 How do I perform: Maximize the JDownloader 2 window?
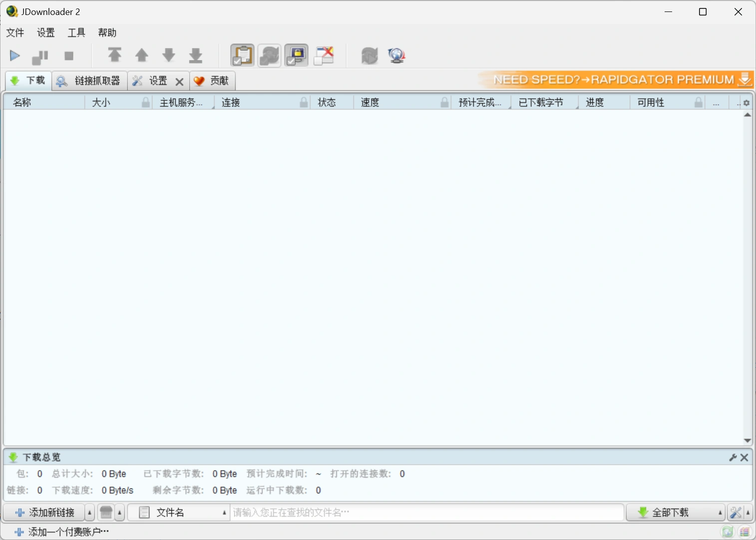click(x=703, y=12)
